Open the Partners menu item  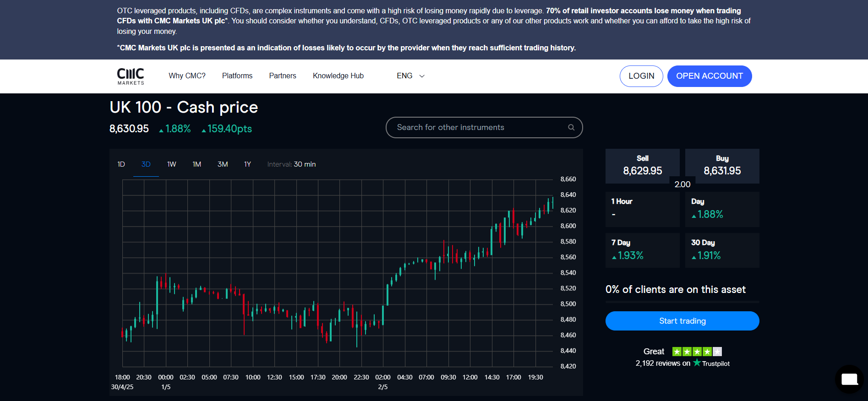click(283, 76)
